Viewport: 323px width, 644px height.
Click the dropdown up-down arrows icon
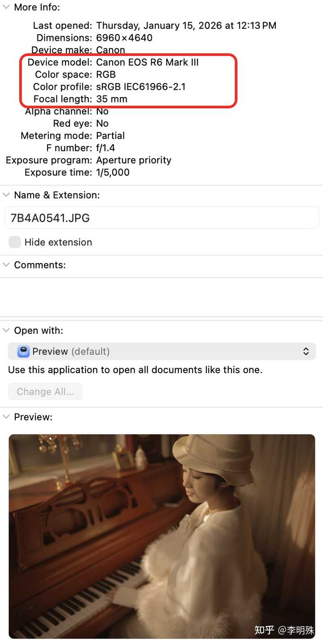(x=306, y=351)
